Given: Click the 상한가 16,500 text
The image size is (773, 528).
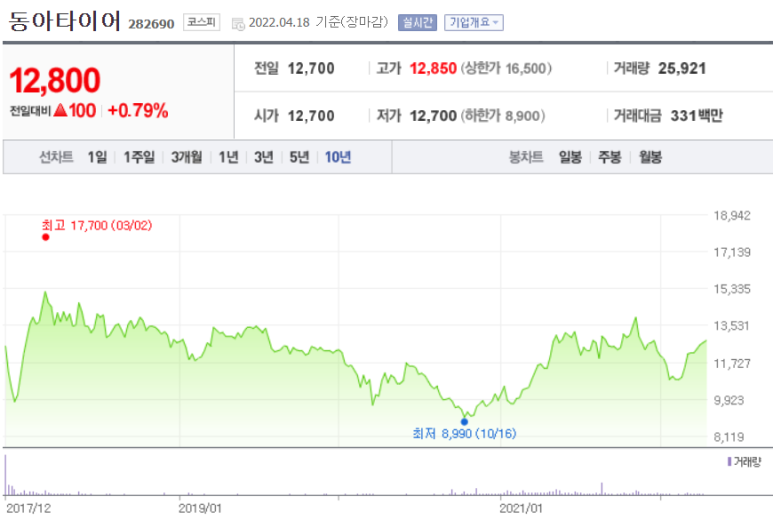Looking at the screenshot, I should [506, 69].
